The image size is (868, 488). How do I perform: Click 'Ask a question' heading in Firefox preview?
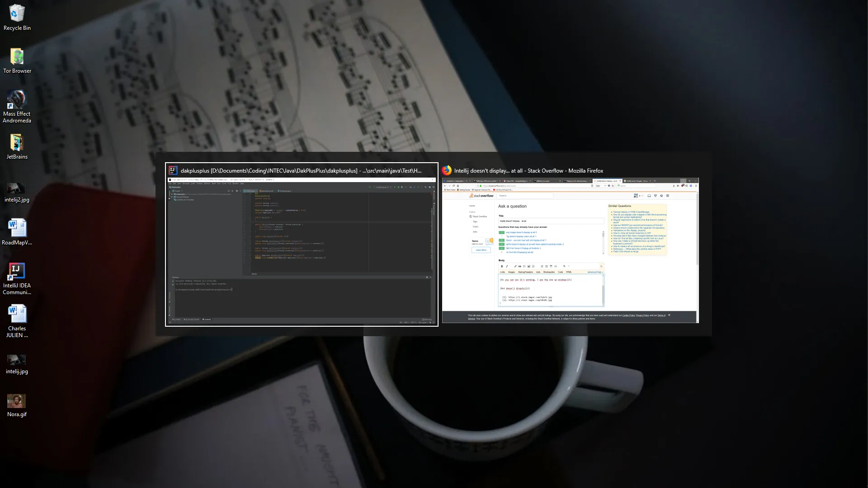coord(512,206)
